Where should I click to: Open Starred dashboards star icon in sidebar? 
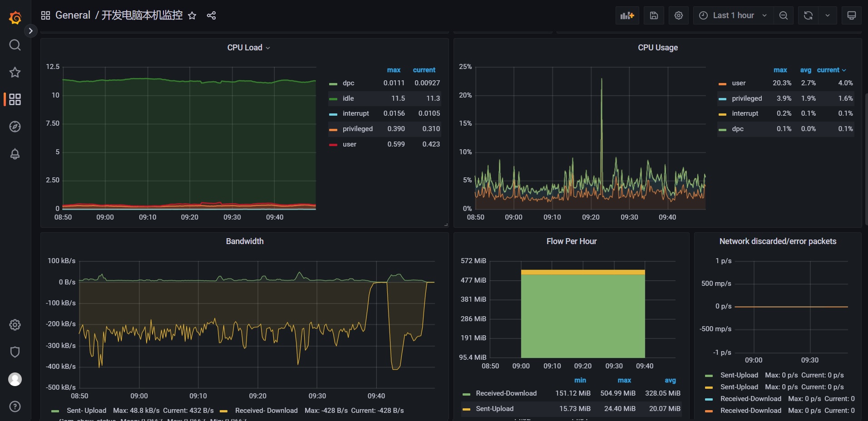15,72
